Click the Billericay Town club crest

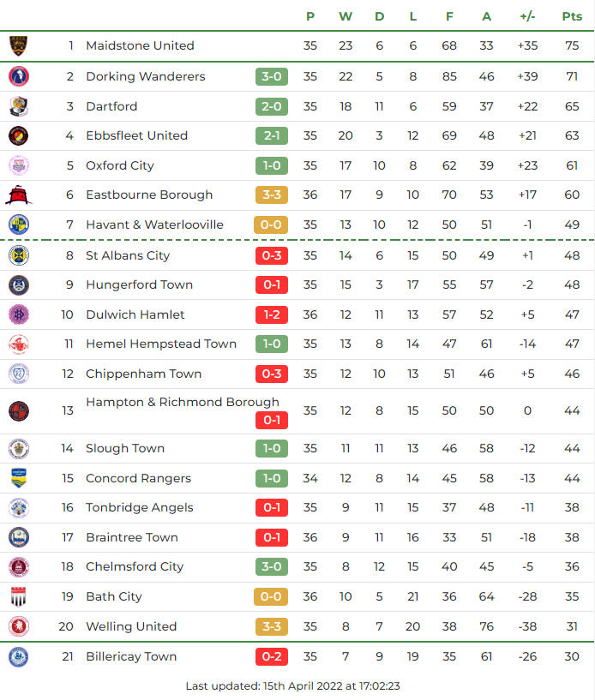pyautogui.click(x=18, y=656)
